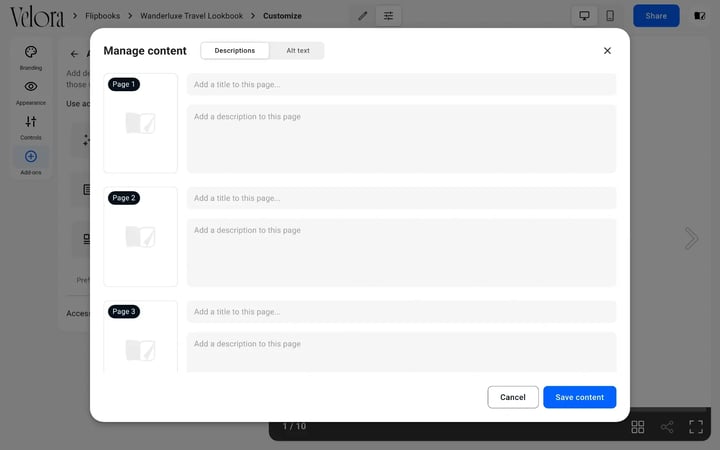Toggle fullscreen in the viewer bar
This screenshot has height=450, width=720.
(x=696, y=427)
